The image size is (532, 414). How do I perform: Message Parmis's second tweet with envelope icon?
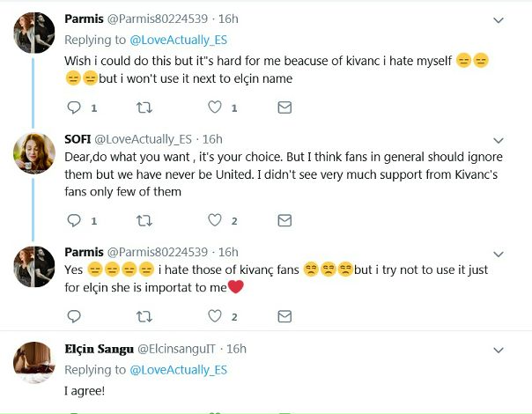(x=284, y=316)
